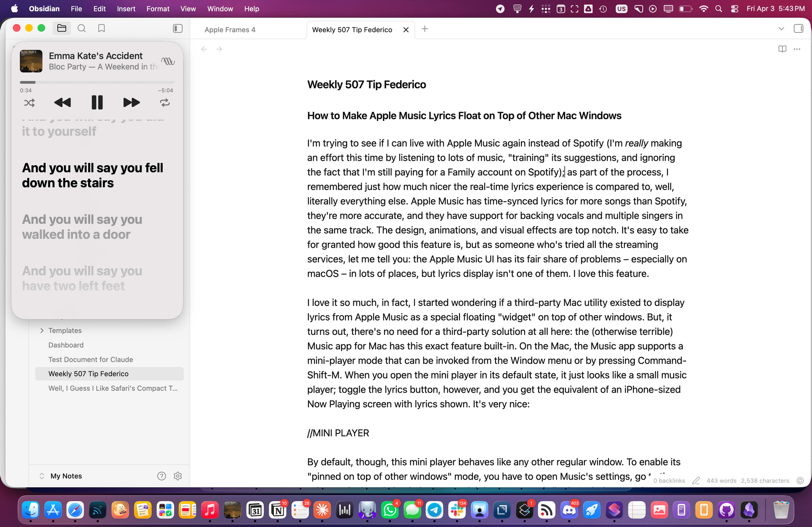
Task: Collapse the left sidebar toggle icon
Action: coord(178,28)
